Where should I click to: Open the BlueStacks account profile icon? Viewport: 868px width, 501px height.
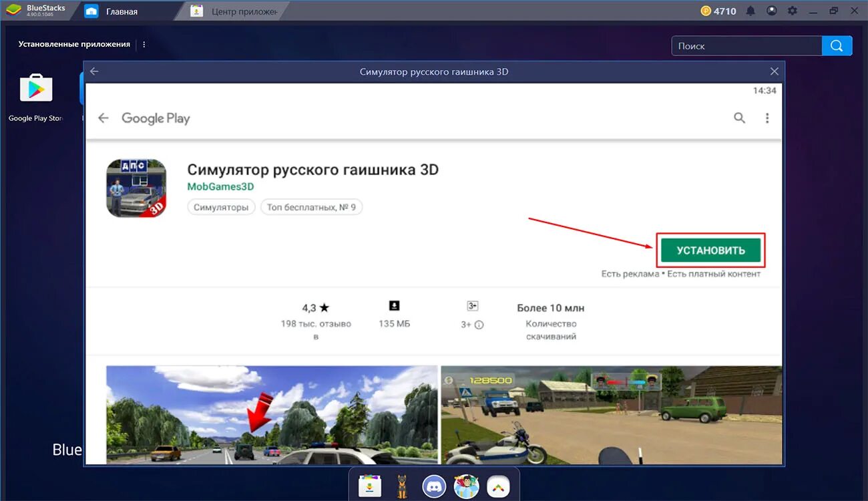(772, 11)
